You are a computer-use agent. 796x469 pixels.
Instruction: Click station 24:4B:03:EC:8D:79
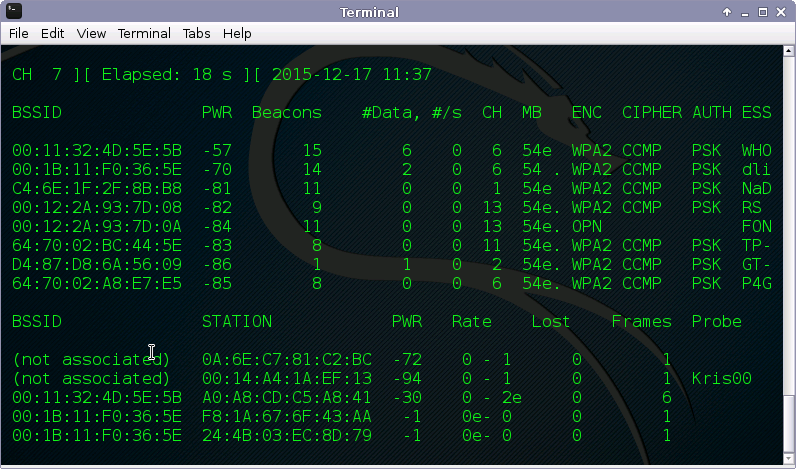(287, 436)
